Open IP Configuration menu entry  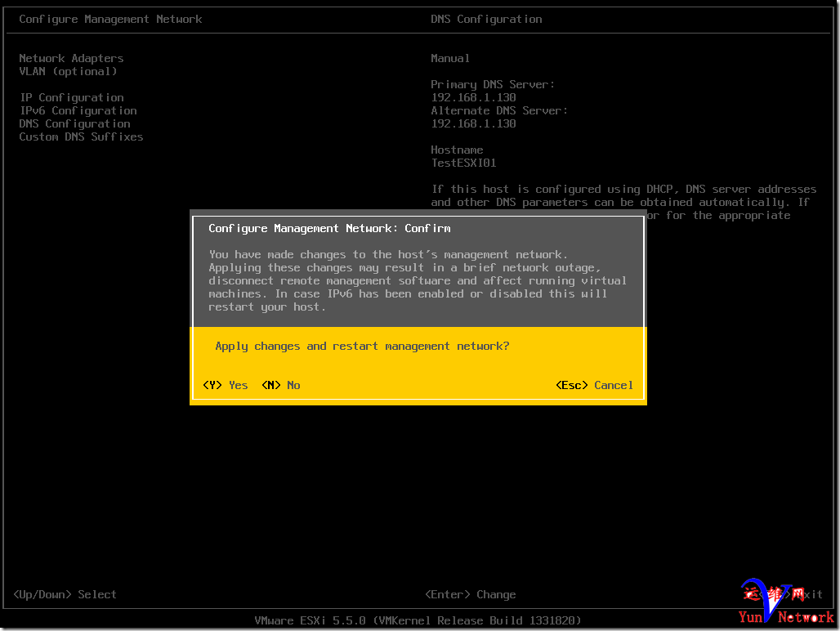(x=72, y=97)
